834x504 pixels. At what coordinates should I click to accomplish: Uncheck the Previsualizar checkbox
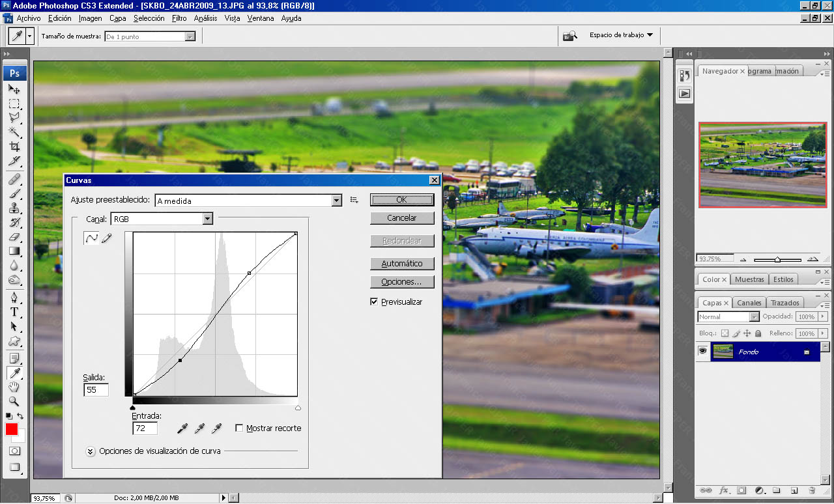point(374,301)
